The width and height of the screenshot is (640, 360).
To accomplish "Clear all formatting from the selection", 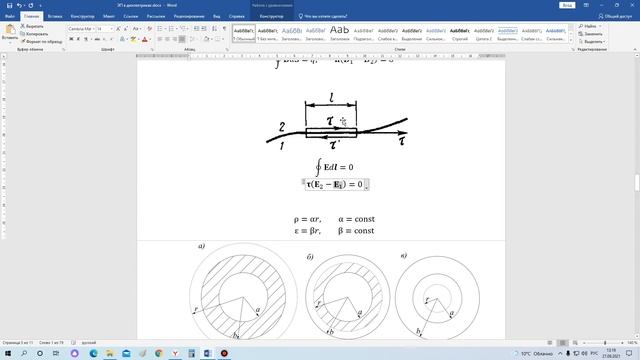I will 149,29.
